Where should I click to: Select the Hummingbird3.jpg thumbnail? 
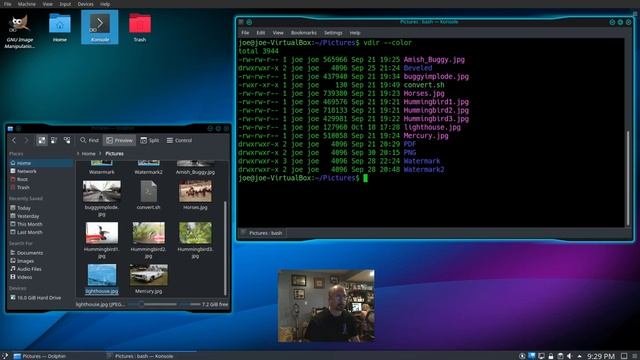click(x=195, y=233)
